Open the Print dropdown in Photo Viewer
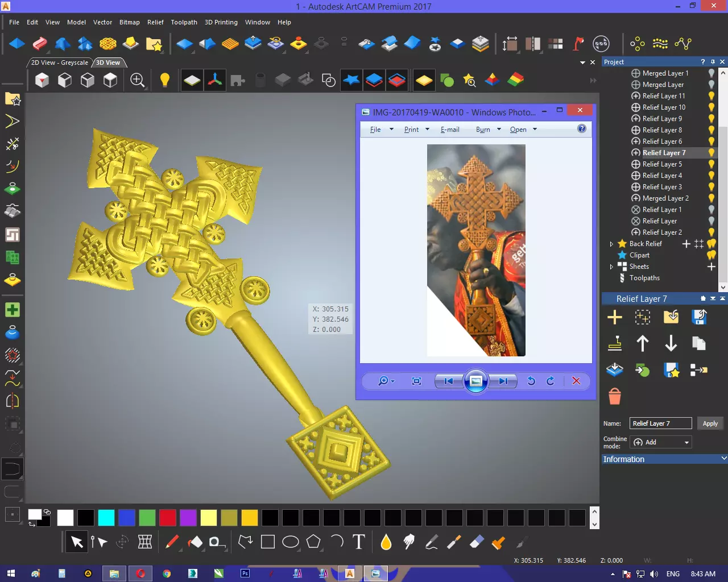Image resolution: width=728 pixels, height=582 pixels. coord(417,130)
